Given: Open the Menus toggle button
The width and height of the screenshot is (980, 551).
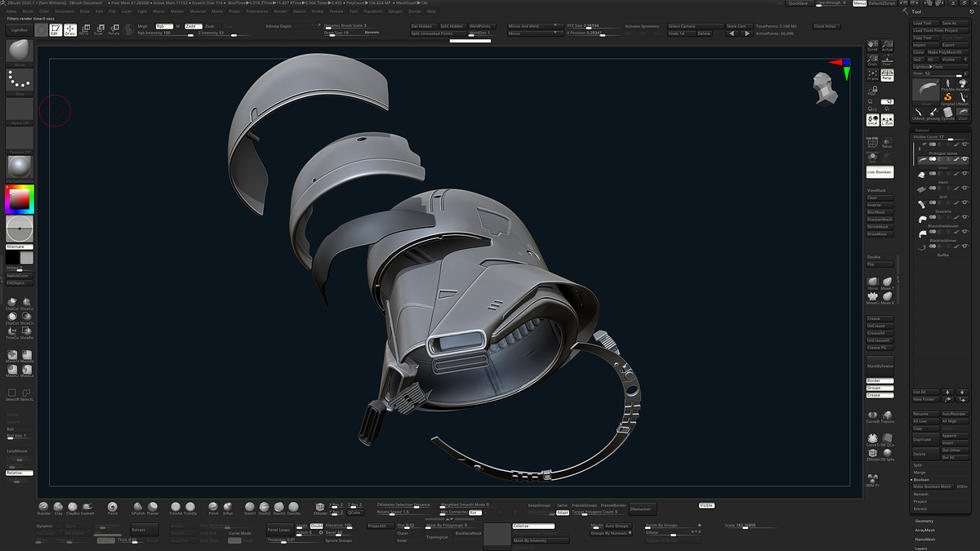Looking at the screenshot, I should 860,3.
